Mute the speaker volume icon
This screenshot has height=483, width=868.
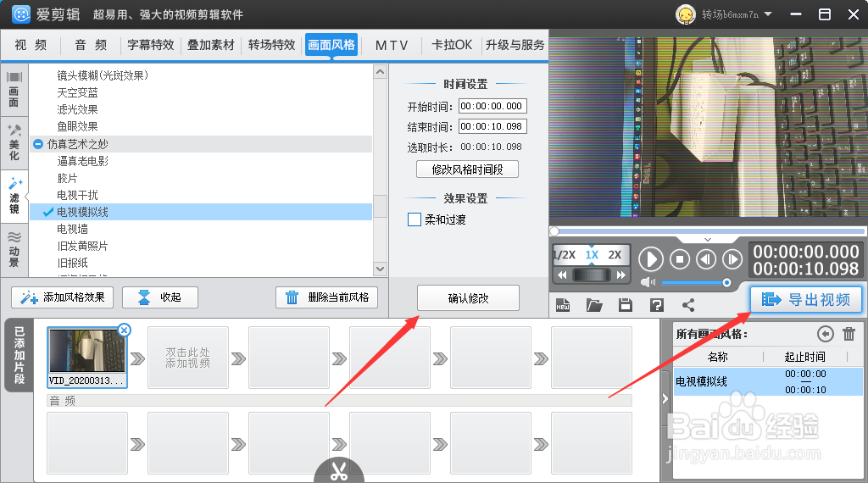pyautogui.click(x=648, y=283)
